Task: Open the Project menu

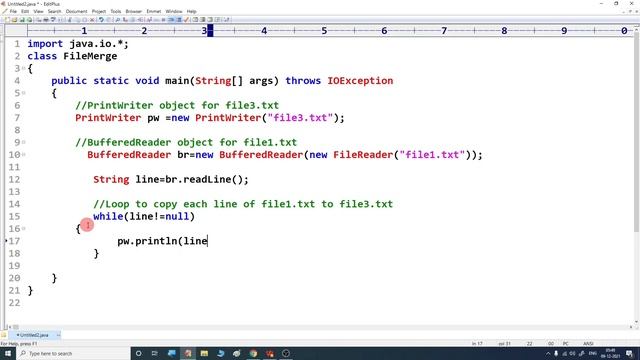Action: coord(99,11)
